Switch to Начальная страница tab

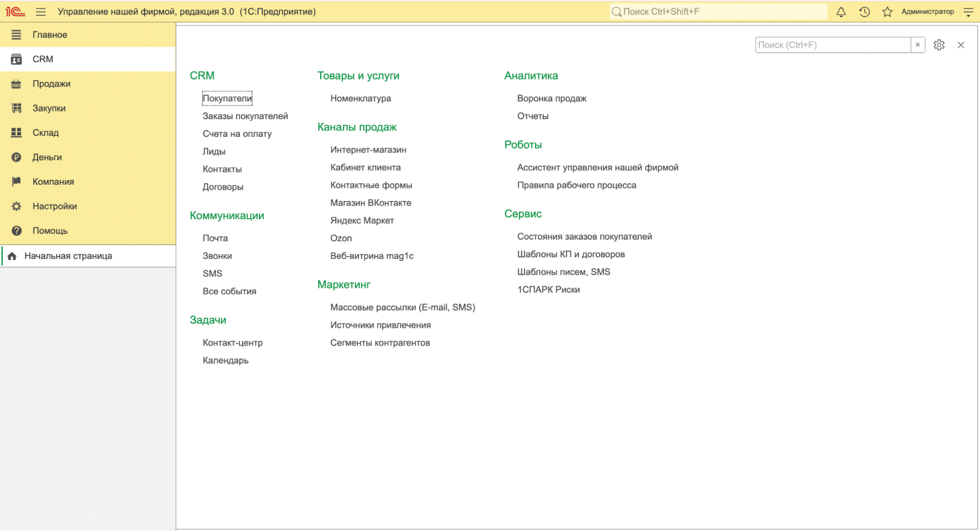click(68, 256)
